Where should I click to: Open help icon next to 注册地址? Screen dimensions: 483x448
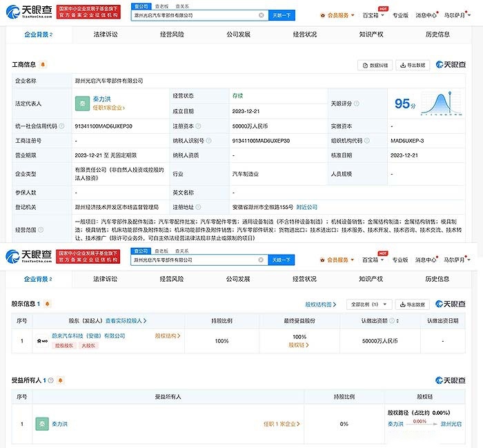point(199,207)
